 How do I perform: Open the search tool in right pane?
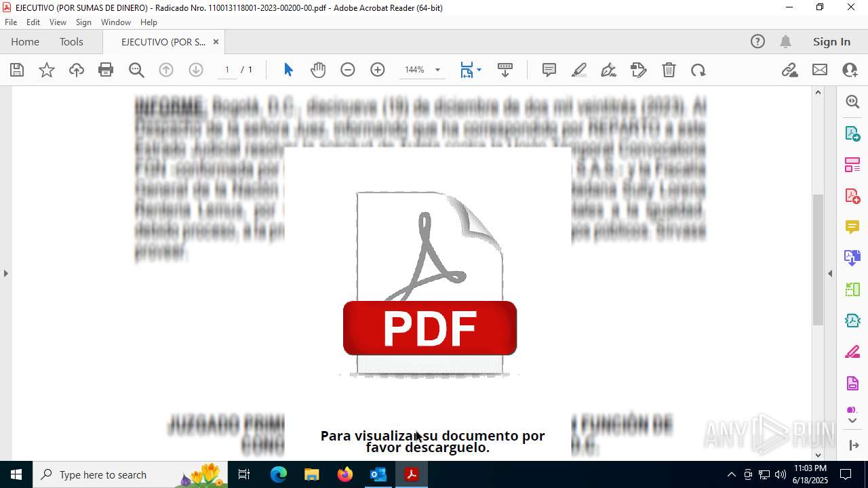click(852, 102)
